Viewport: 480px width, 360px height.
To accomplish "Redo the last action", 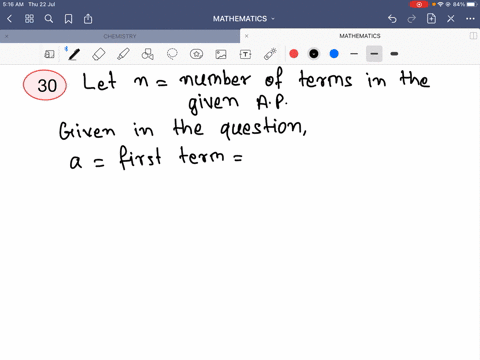I will [x=412, y=19].
